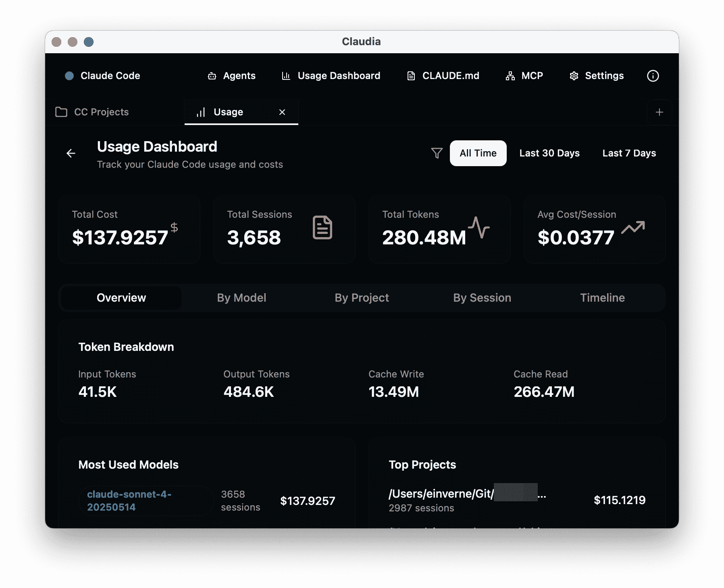Viewport: 724px width, 588px height.
Task: Open Settings in top bar
Action: (x=597, y=76)
